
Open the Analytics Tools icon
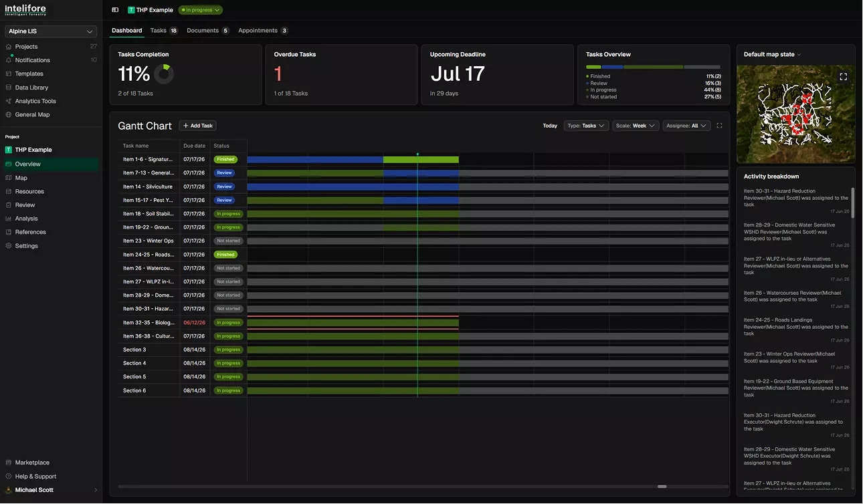9,101
